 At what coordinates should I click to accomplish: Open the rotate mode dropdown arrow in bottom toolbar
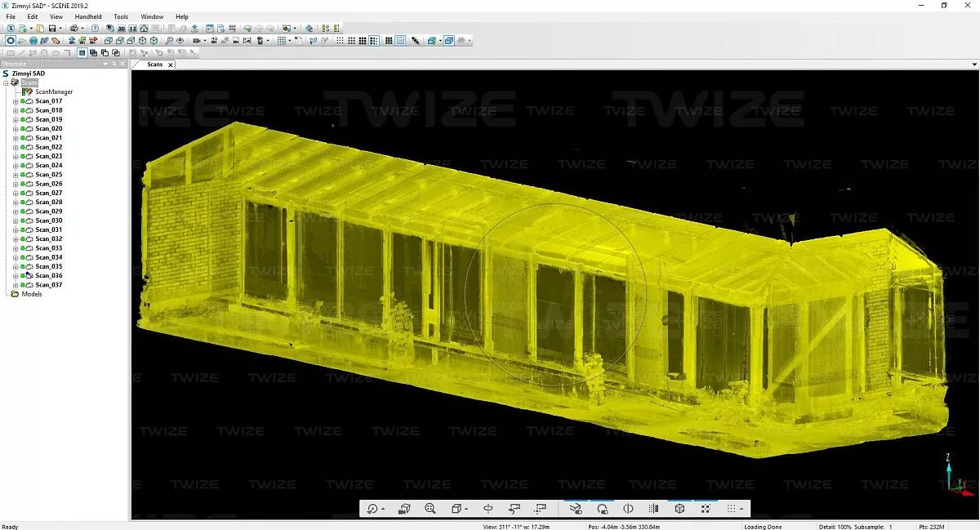point(383,510)
